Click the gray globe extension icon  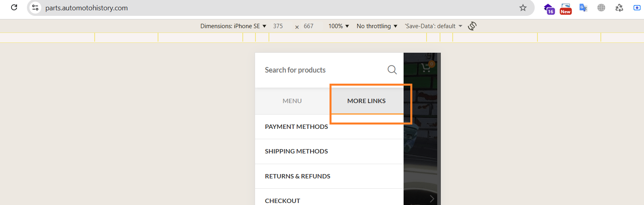tap(601, 8)
